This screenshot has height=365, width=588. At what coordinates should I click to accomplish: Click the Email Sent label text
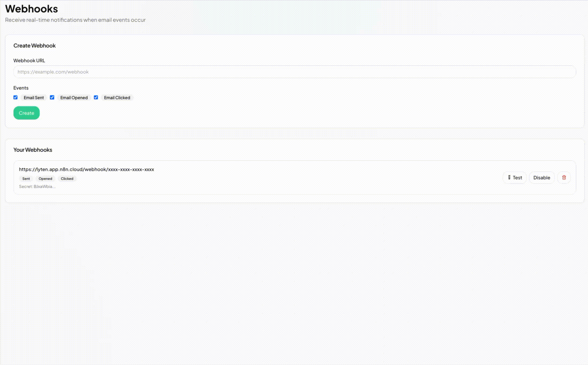[x=34, y=98]
